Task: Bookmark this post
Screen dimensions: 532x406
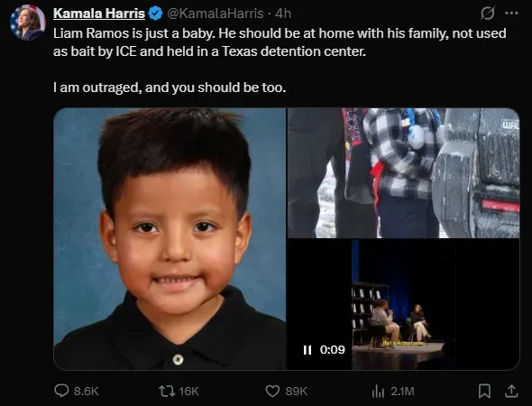Action: [484, 391]
